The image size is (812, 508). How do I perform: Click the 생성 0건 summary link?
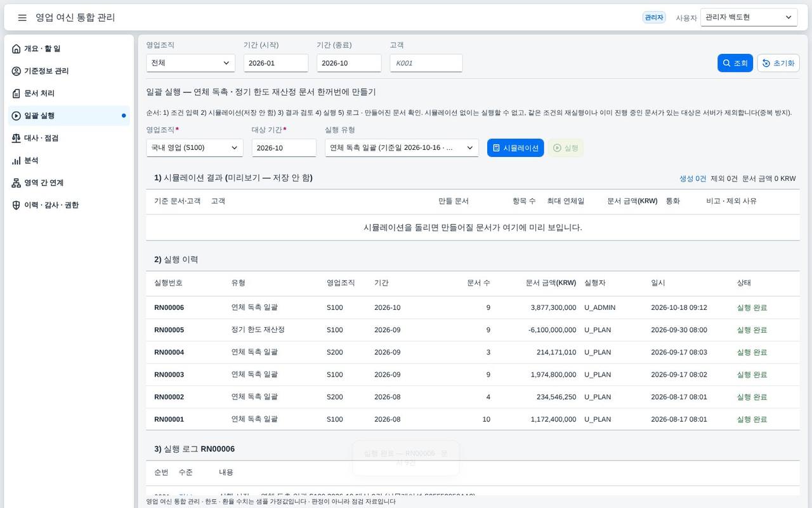coord(693,178)
